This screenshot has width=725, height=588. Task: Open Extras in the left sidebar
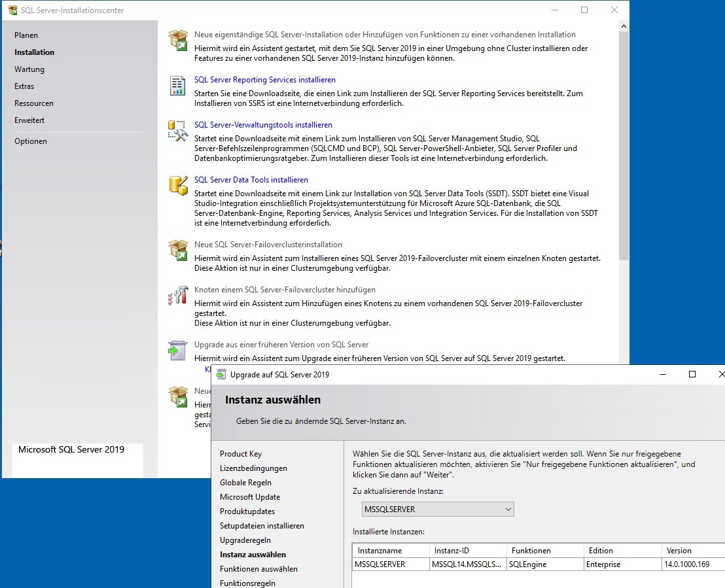pyautogui.click(x=24, y=86)
